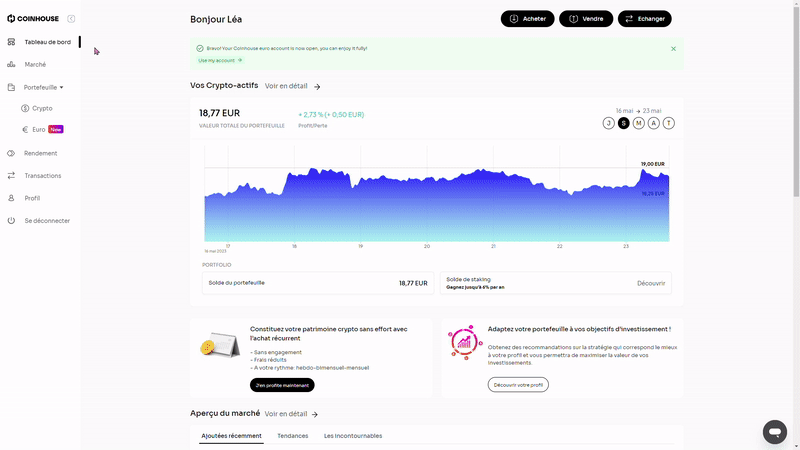Click the Tableau de bord dashboard icon
Screen dimensions: 800x450
pyautogui.click(x=11, y=42)
